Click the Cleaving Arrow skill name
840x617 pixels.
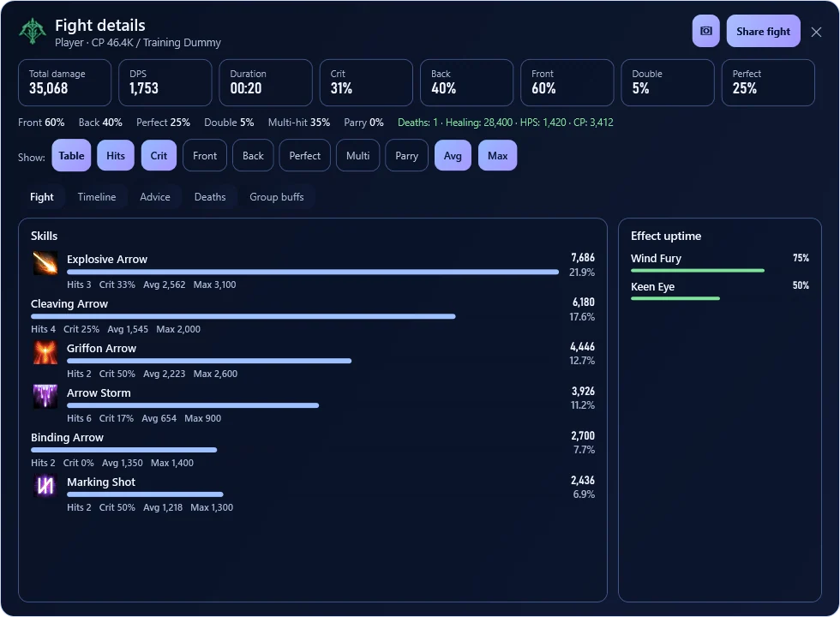click(69, 303)
